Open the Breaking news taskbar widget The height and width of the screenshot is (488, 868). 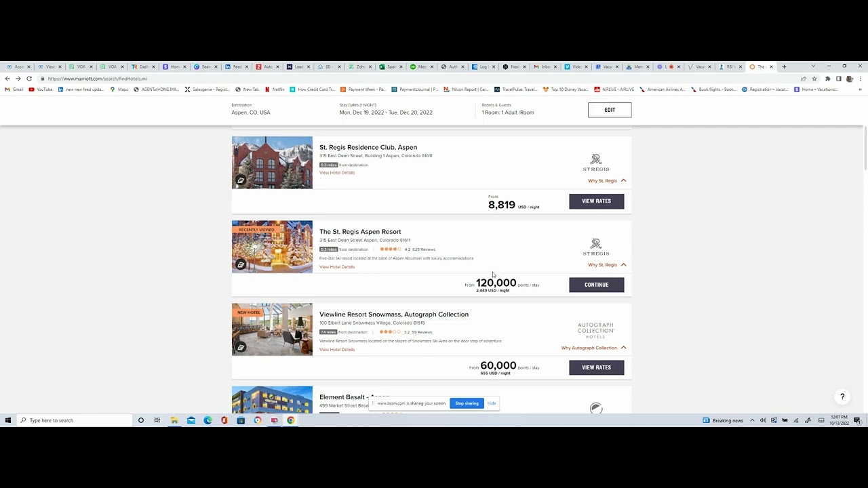(x=723, y=420)
